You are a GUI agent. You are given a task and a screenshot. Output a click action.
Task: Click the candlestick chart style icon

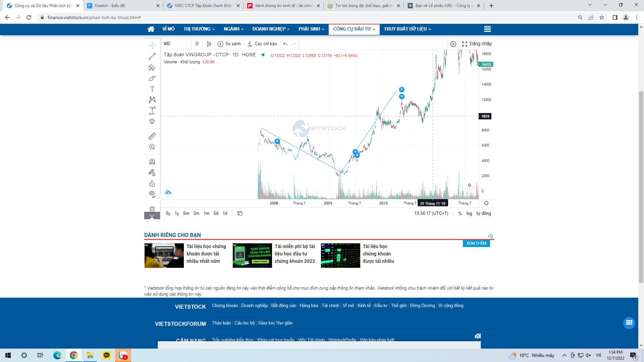[209, 44]
